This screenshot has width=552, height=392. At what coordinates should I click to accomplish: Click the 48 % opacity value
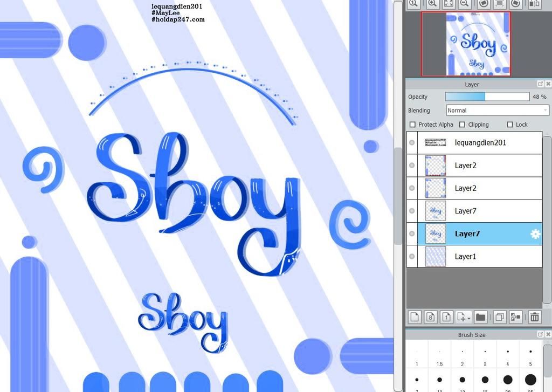539,97
